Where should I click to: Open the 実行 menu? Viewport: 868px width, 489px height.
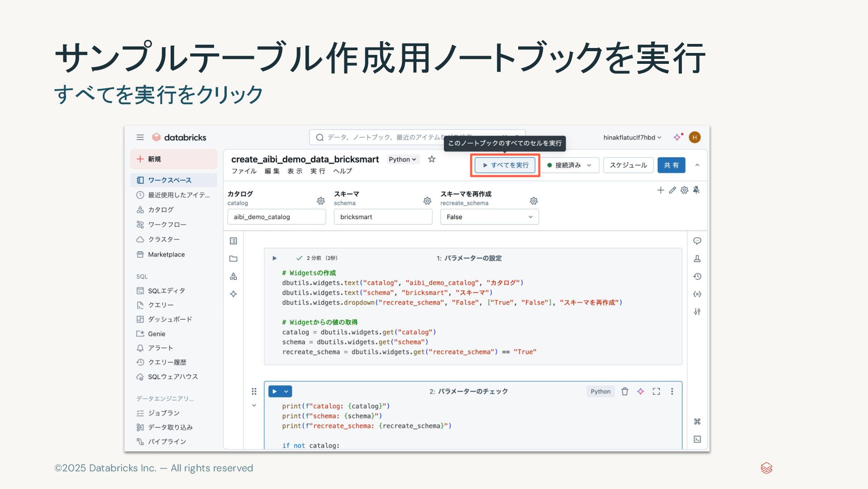tap(318, 171)
